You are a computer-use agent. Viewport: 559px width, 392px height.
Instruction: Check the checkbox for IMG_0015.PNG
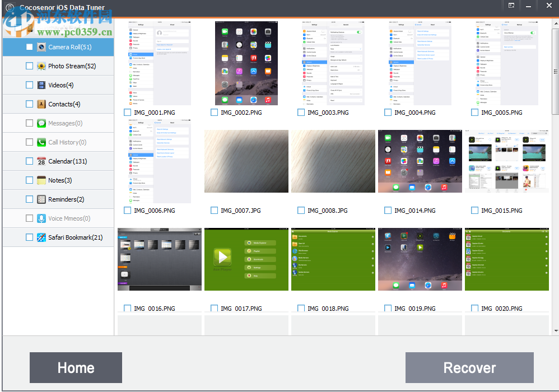[x=474, y=210]
